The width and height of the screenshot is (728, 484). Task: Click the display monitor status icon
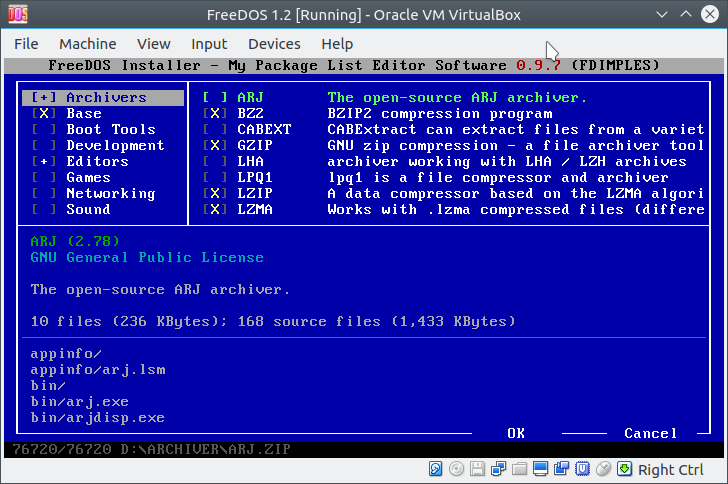pyautogui.click(x=540, y=469)
